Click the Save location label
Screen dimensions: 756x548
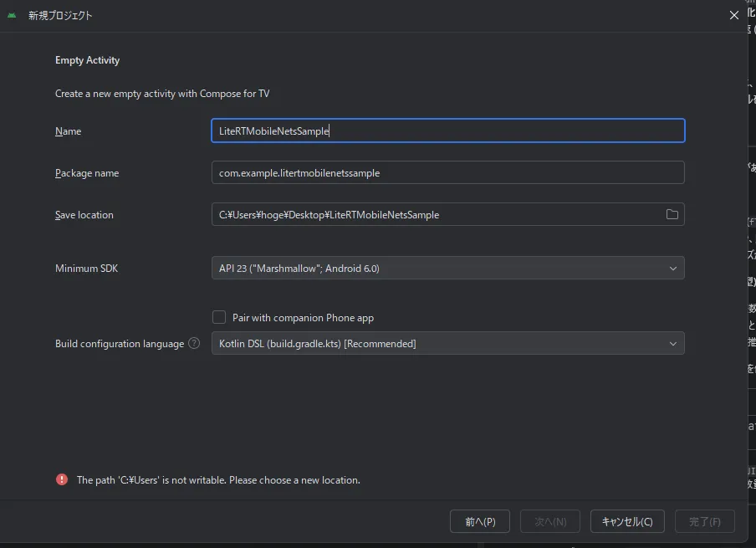click(x=84, y=215)
